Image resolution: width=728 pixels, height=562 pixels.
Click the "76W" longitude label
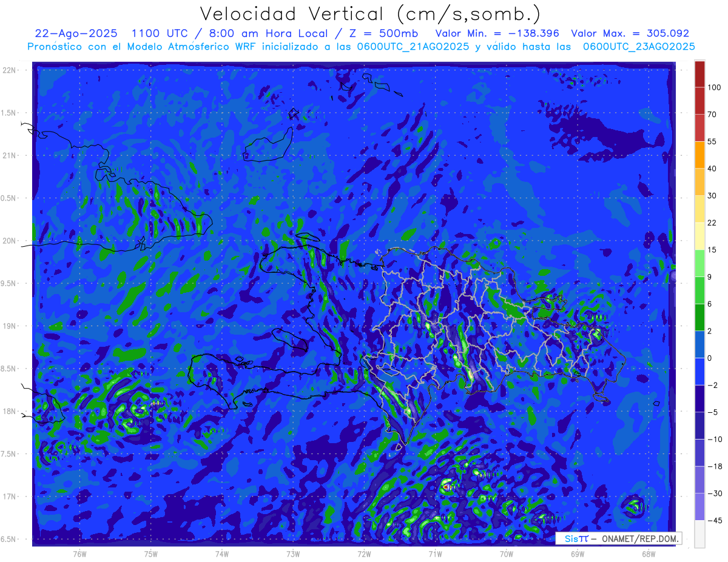click(x=79, y=554)
